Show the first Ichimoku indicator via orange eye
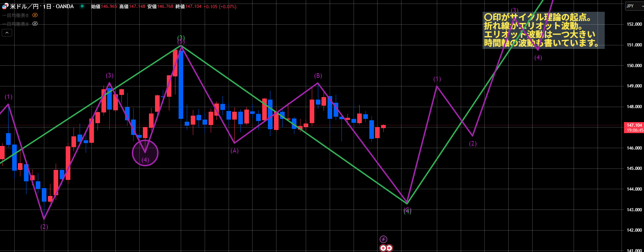 (x=35, y=15)
